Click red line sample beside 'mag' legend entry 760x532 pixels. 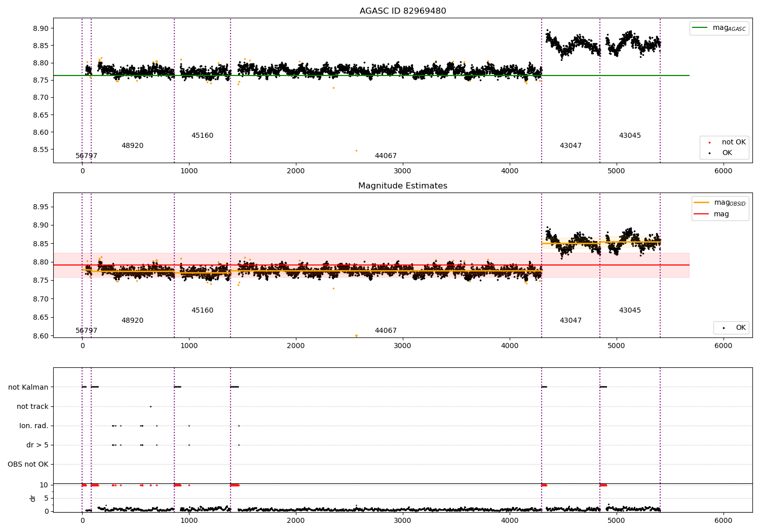coord(702,214)
